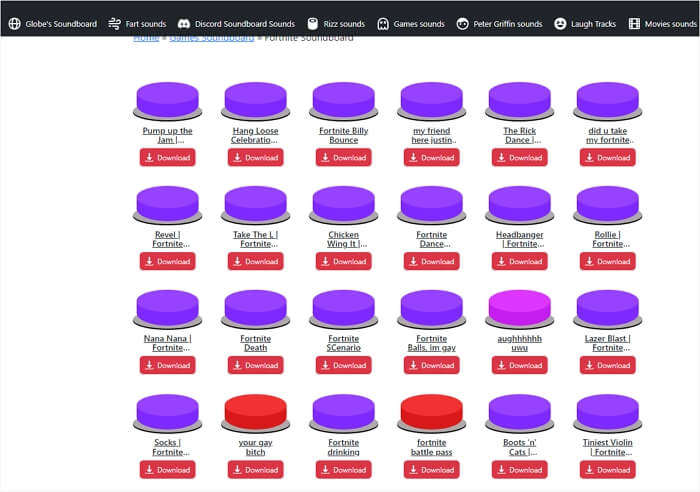Image resolution: width=700 pixels, height=492 pixels.
Task: Click the Discord logo icon in navbar
Action: click(184, 23)
